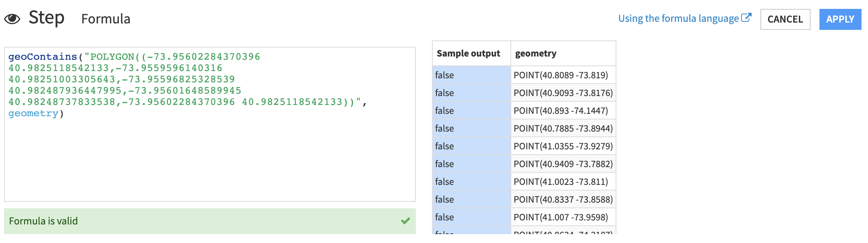Select cell POINT(40.8089 -73.819)
868x243 pixels.
(x=563, y=75)
